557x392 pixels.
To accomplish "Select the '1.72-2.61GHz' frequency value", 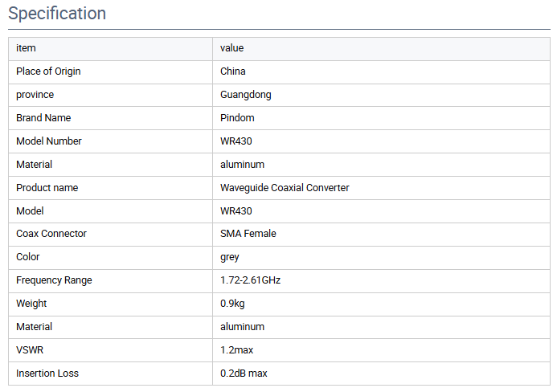I will [250, 280].
